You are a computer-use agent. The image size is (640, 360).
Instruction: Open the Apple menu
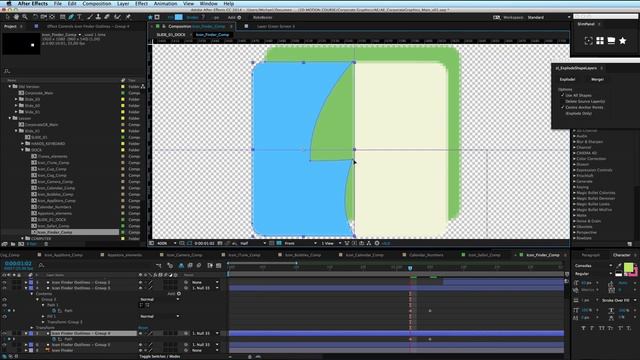click(x=9, y=3)
